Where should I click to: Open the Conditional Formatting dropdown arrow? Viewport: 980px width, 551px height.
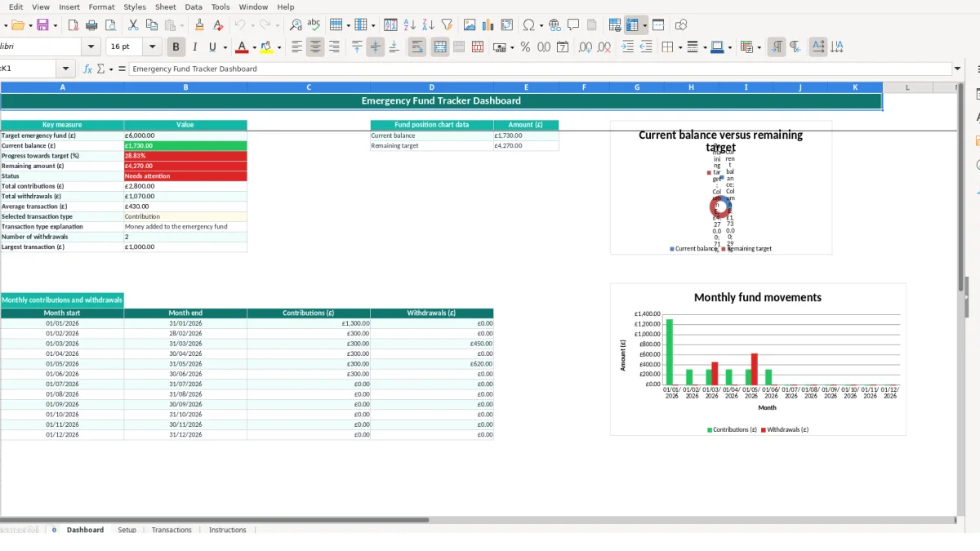(x=759, y=47)
